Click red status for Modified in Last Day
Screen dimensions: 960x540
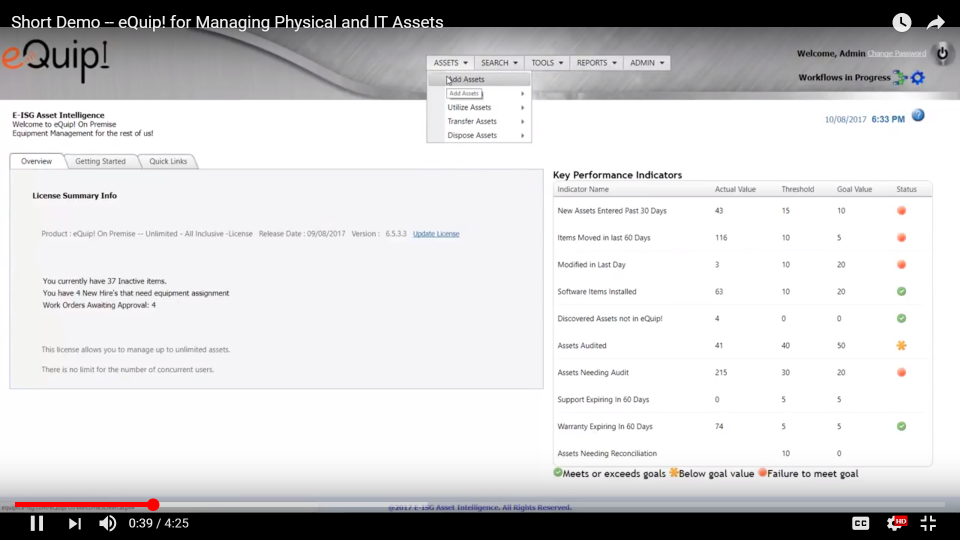901,264
